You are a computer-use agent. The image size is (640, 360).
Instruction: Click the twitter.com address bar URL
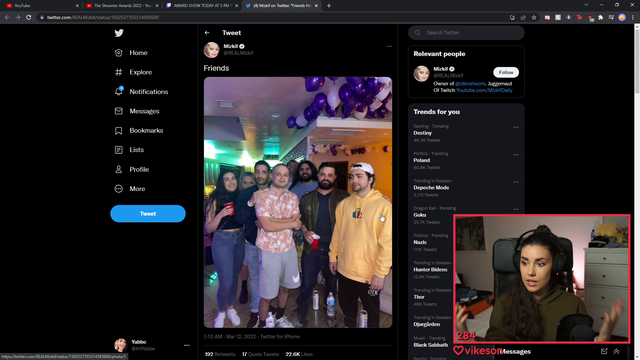coord(103,18)
